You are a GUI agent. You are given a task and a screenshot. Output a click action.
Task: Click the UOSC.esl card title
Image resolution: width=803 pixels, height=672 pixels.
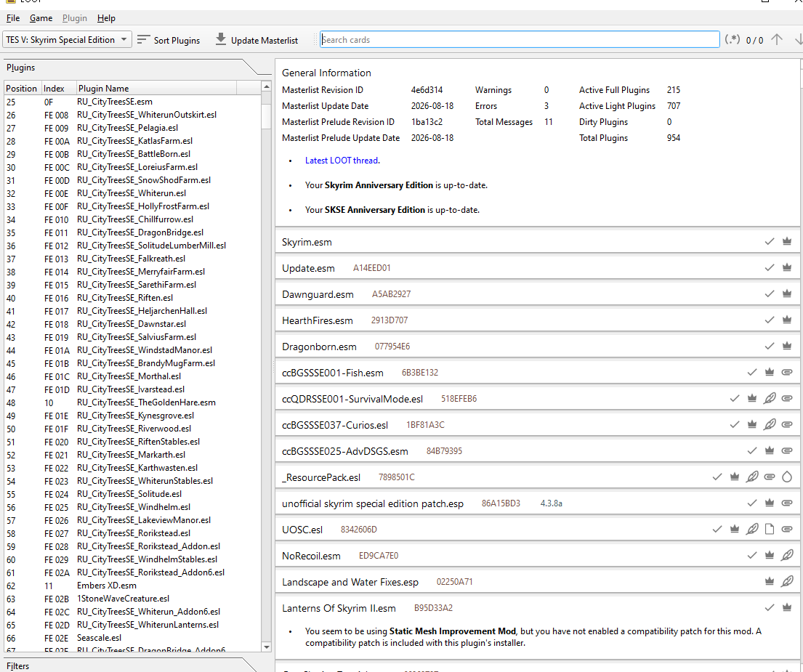pyautogui.click(x=302, y=530)
